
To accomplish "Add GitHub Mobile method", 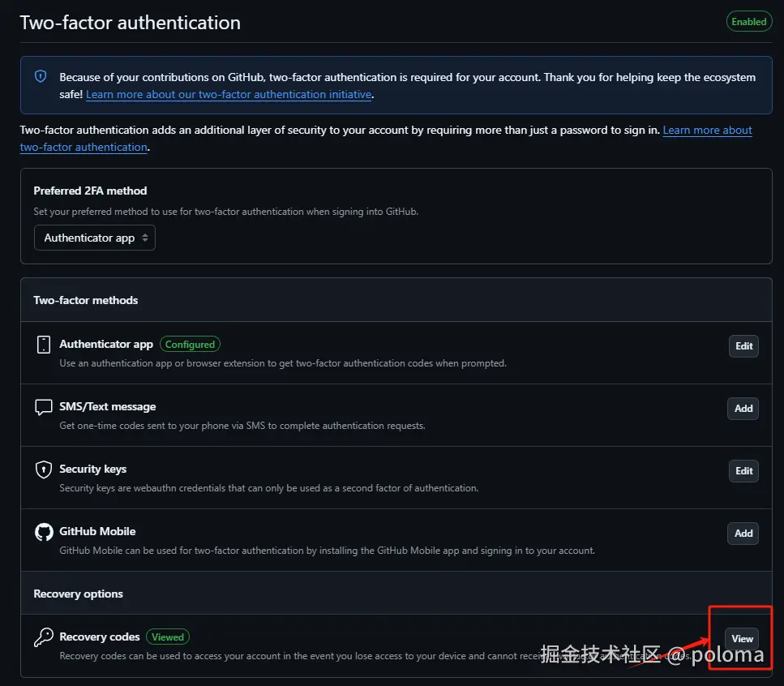I will click(x=743, y=534).
